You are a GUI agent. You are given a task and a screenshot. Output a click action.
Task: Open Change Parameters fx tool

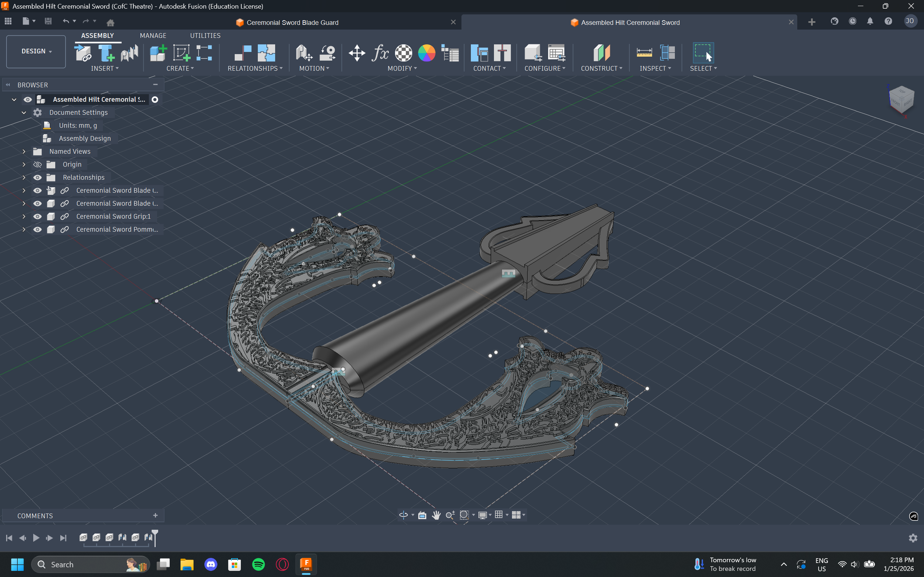380,53
